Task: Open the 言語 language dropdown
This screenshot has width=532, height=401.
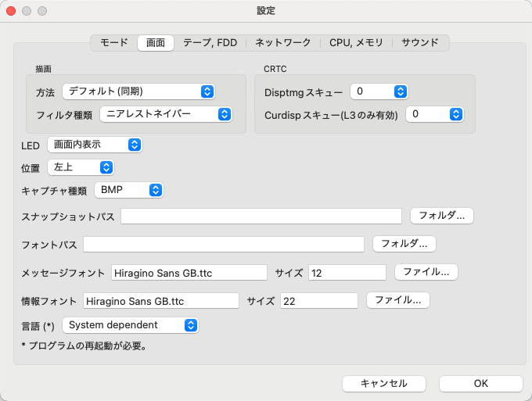Action: pos(130,325)
